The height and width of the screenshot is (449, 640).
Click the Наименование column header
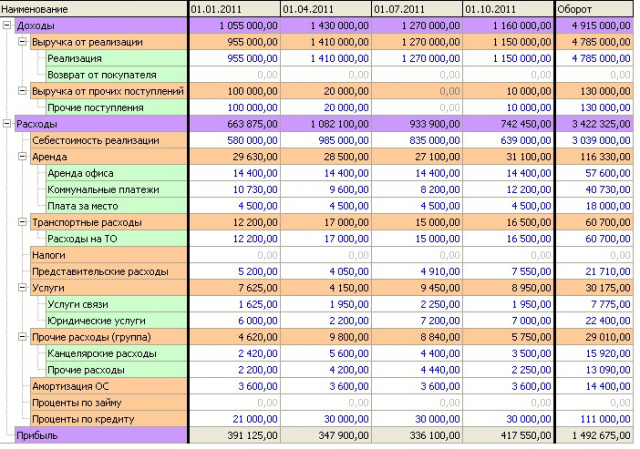click(x=94, y=9)
